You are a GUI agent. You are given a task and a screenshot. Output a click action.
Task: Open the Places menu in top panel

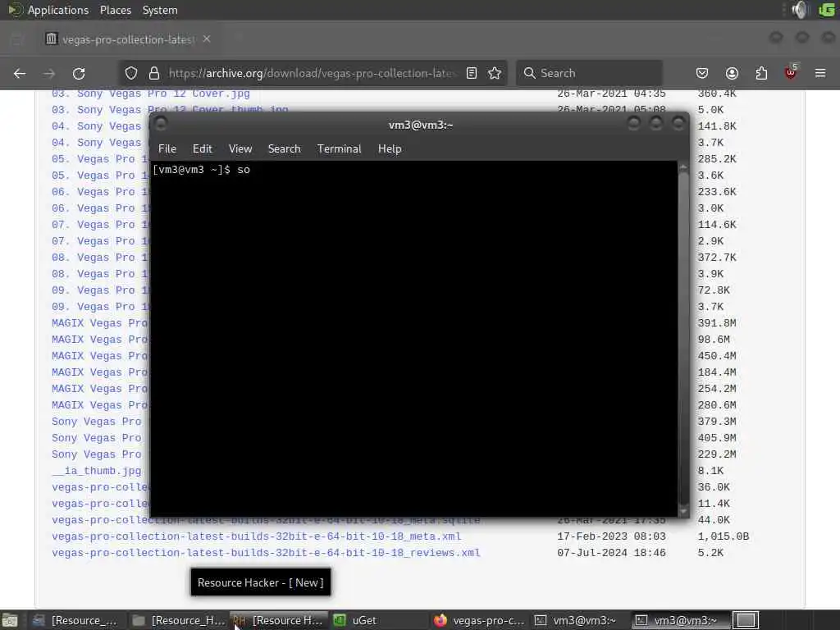[115, 10]
